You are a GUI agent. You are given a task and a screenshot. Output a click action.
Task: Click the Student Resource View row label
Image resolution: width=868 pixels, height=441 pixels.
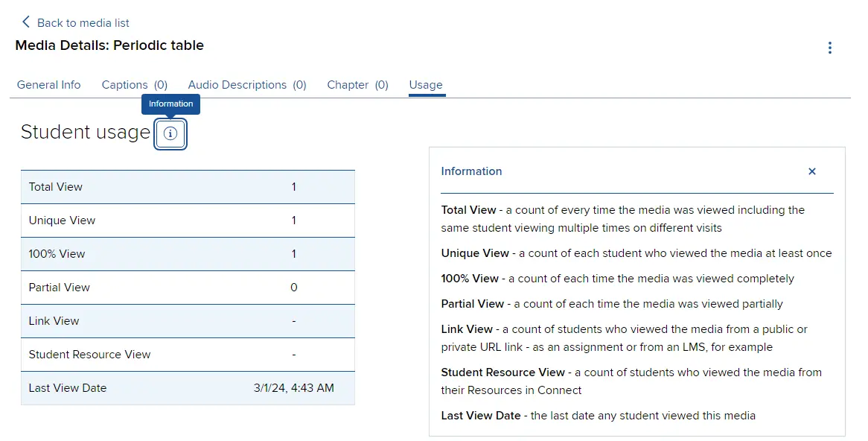click(x=89, y=355)
